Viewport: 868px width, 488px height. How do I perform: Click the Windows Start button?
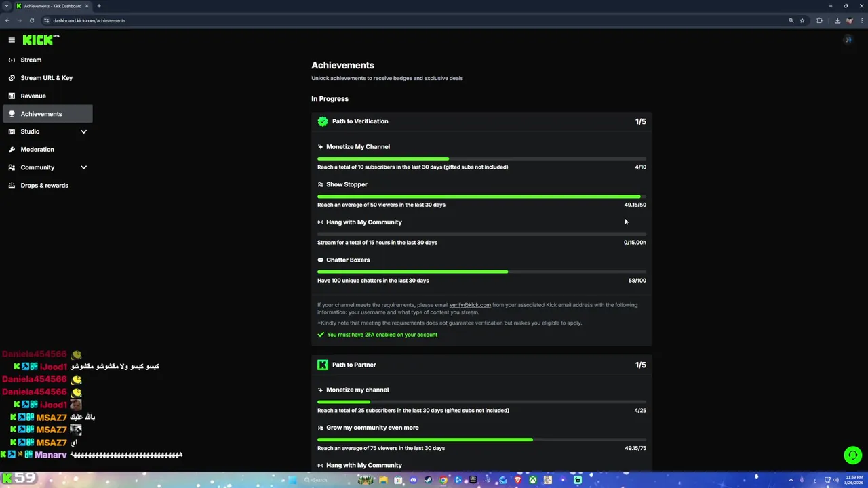(292, 480)
